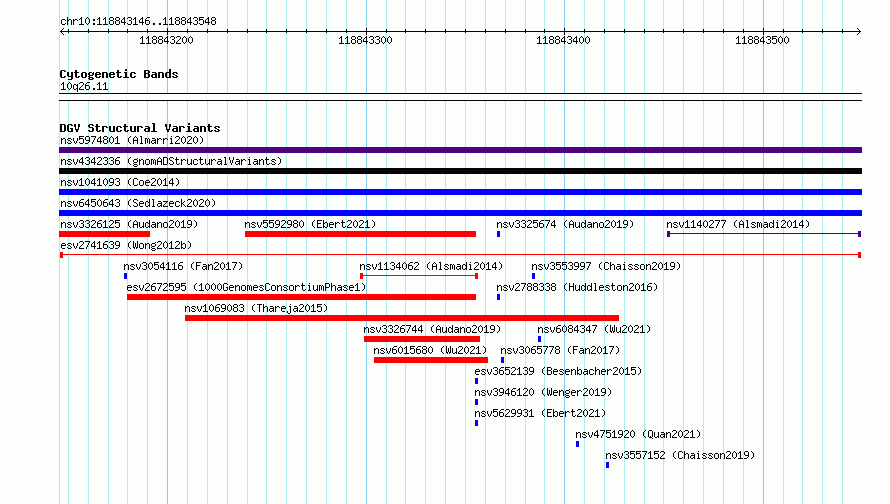Screen dimensions: 890x504
Task: Click the 10q26.11 band label
Action: click(84, 86)
